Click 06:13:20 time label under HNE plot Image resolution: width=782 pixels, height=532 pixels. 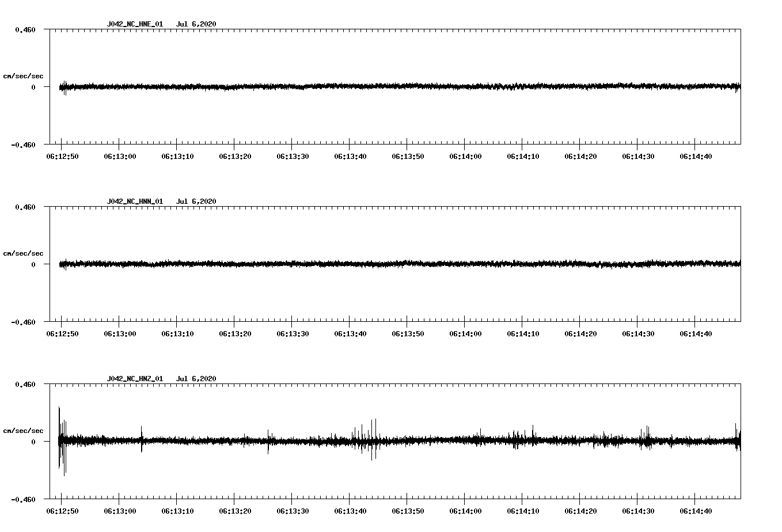pyautogui.click(x=235, y=157)
